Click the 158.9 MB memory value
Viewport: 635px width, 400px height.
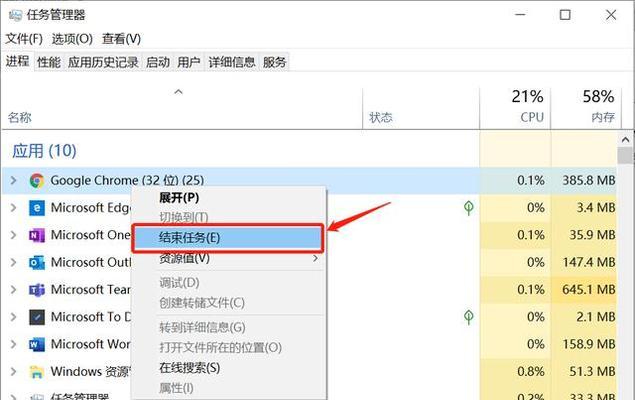589,344
